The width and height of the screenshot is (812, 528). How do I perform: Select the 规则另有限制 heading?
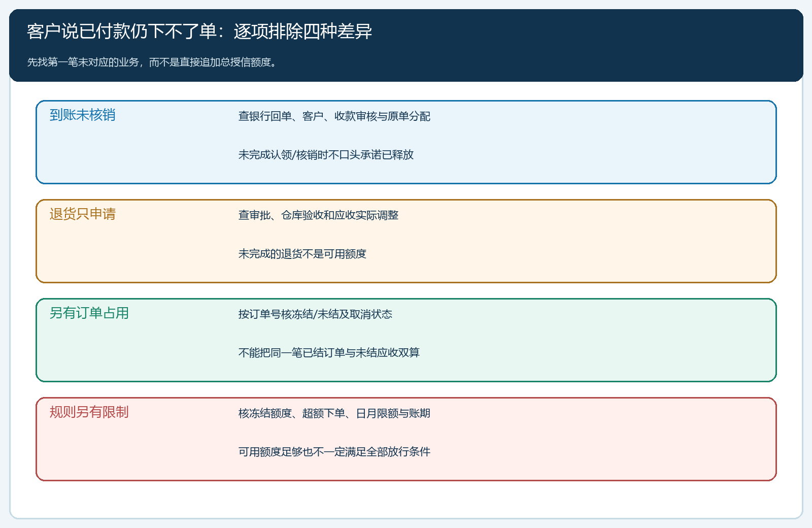pyautogui.click(x=89, y=412)
